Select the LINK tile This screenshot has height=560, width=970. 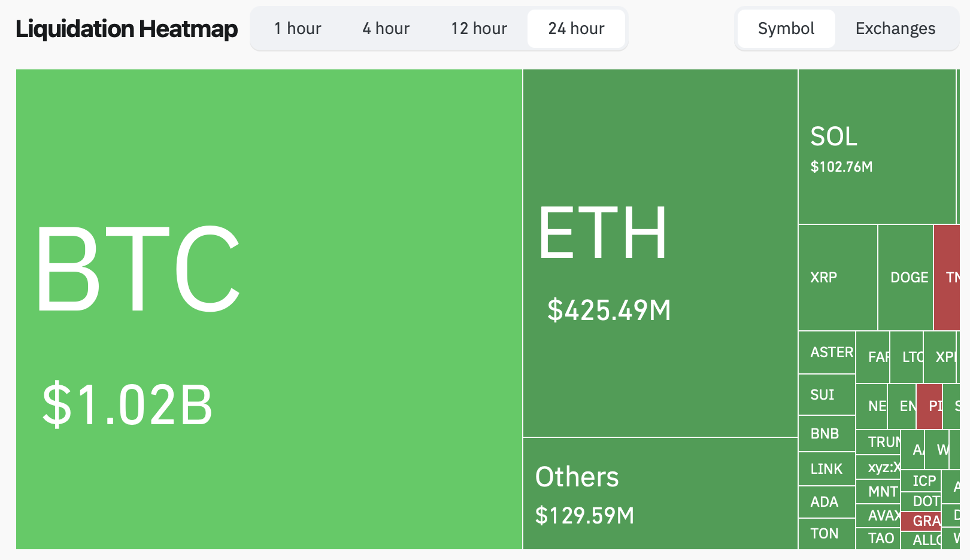pyautogui.click(x=827, y=469)
